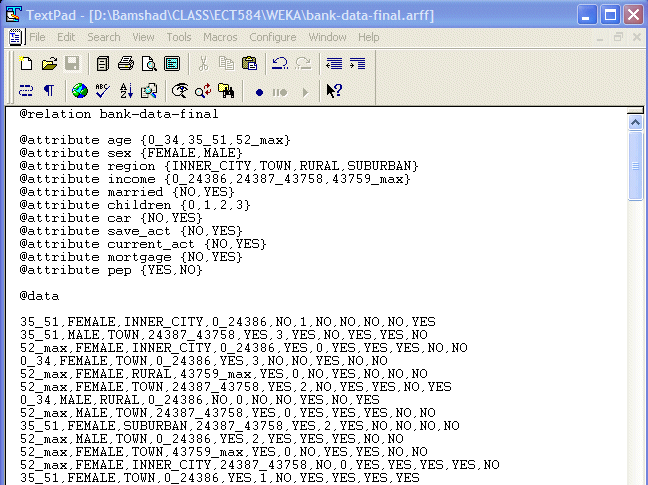Toggle visible paragraph marks icon

click(49, 91)
